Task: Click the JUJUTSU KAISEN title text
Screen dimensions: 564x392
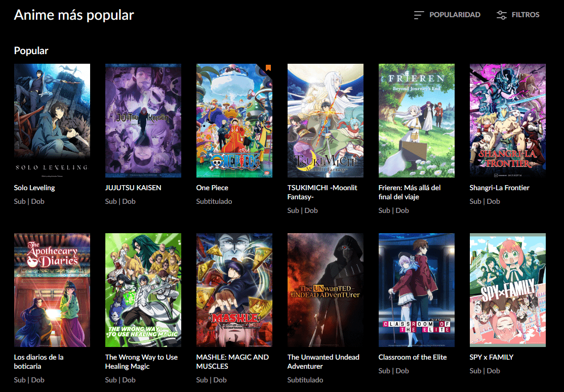Action: pyautogui.click(x=133, y=188)
